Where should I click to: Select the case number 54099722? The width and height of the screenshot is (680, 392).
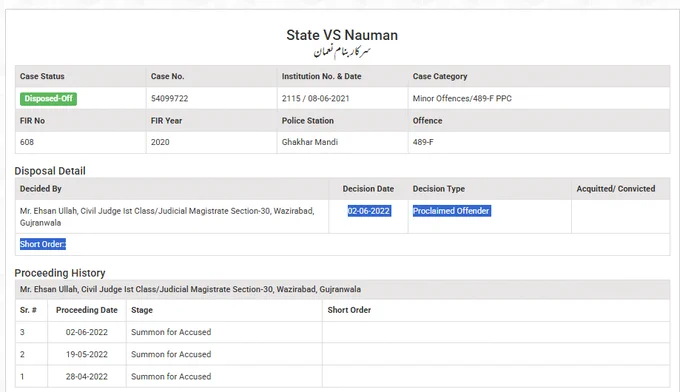tap(170, 98)
